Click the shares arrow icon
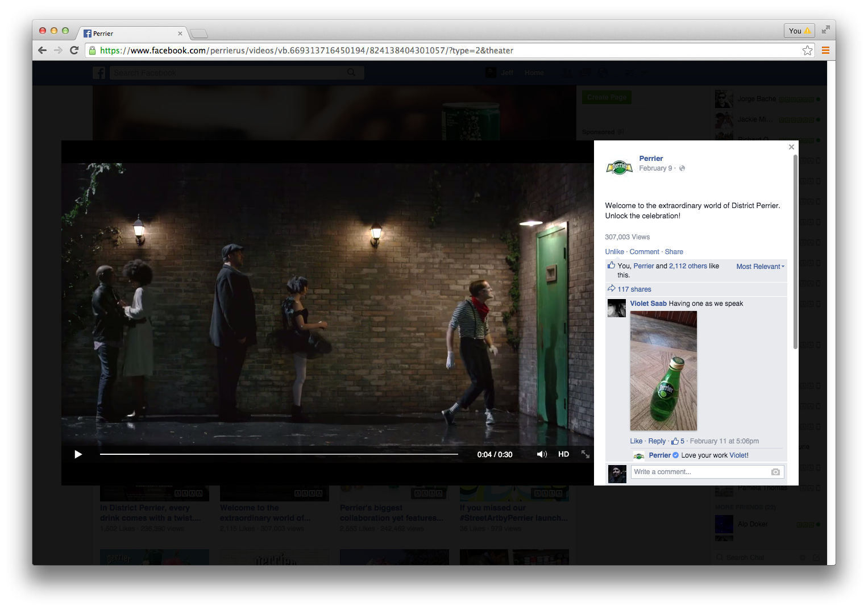 611,289
